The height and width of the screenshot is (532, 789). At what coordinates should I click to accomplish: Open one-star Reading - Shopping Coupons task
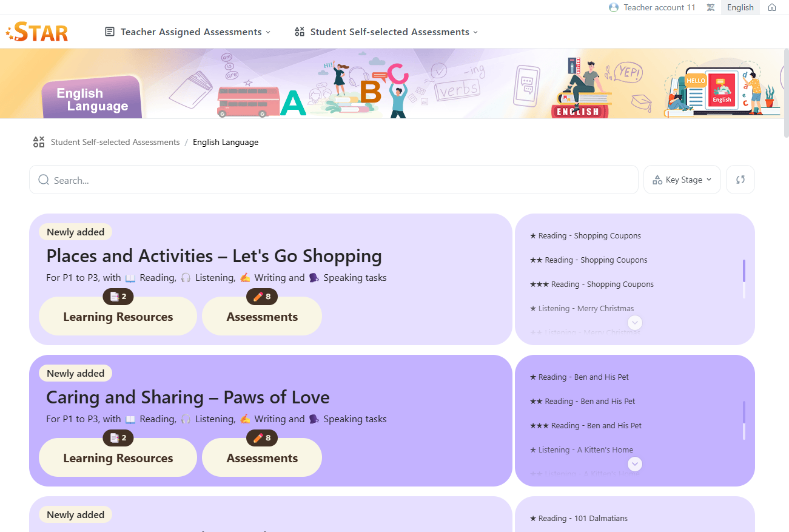pyautogui.click(x=585, y=236)
